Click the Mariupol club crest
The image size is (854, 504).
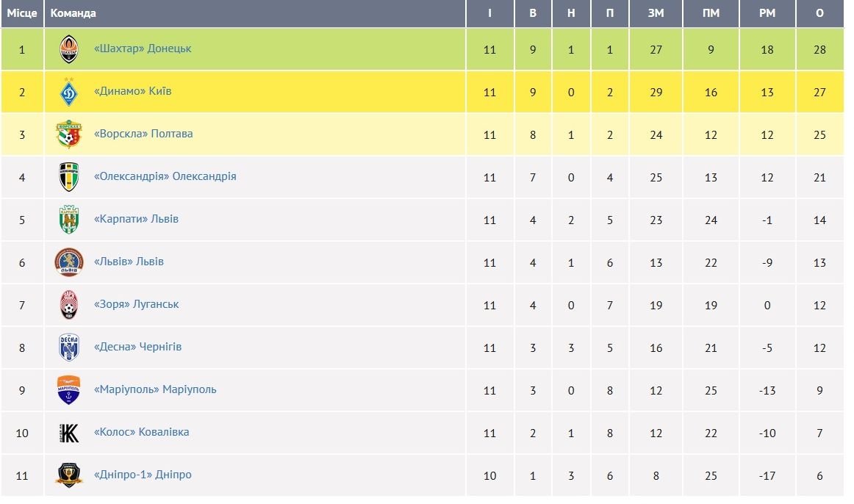point(69,390)
